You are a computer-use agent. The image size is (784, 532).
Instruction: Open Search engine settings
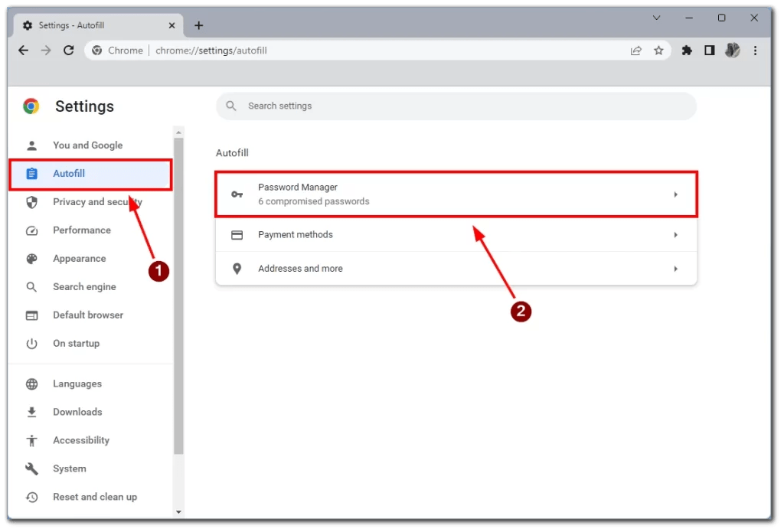point(92,287)
